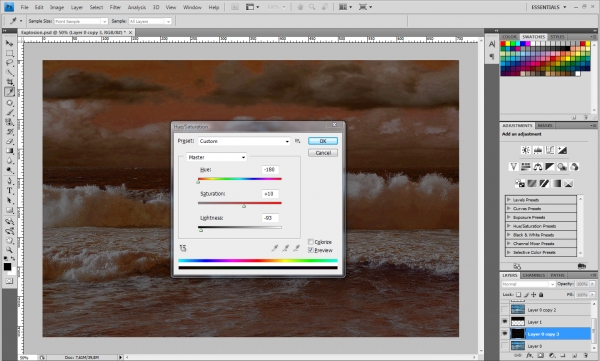Select the Brush tool
Image resolution: width=600 pixels, height=361 pixels.
coord(10,113)
